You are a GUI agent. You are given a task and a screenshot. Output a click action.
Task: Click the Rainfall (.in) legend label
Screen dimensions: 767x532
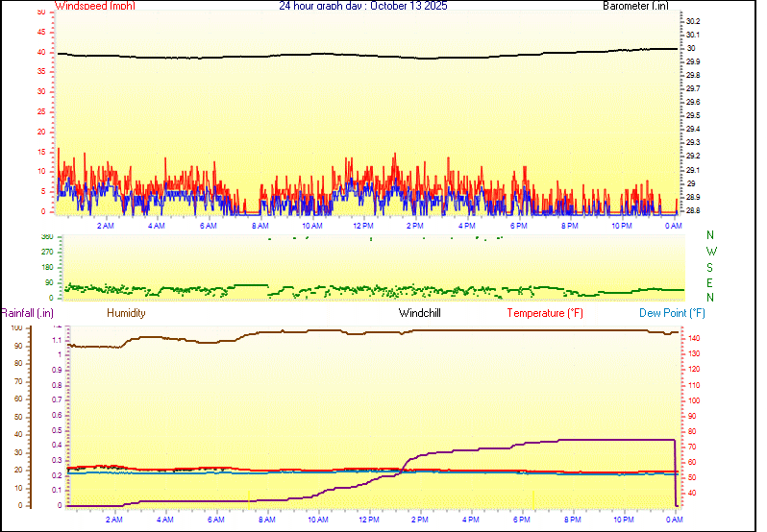click(27, 313)
